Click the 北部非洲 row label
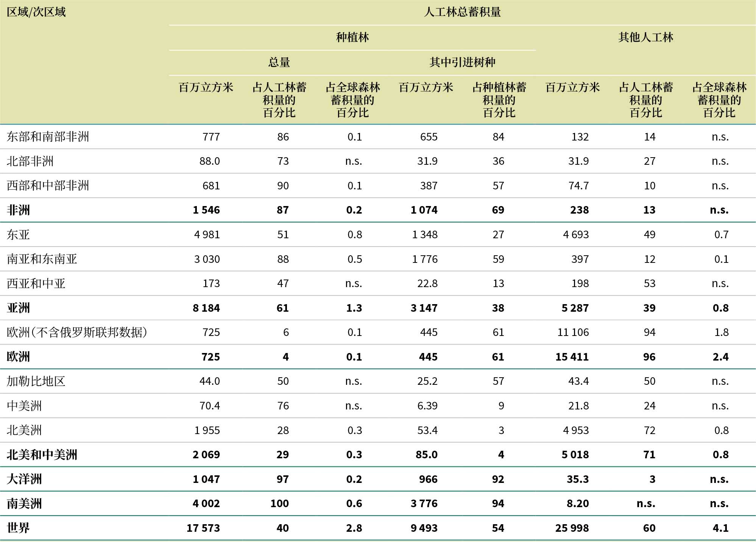 (x=30, y=161)
